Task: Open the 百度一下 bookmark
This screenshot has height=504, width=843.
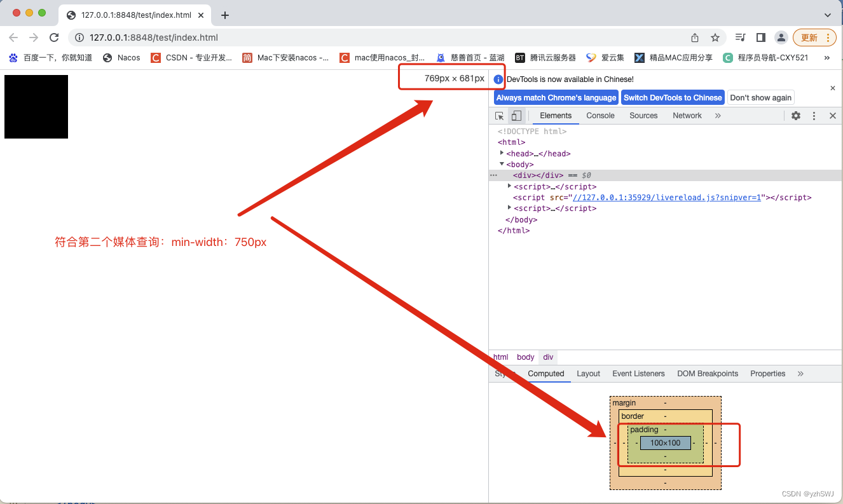Action: click(50, 57)
